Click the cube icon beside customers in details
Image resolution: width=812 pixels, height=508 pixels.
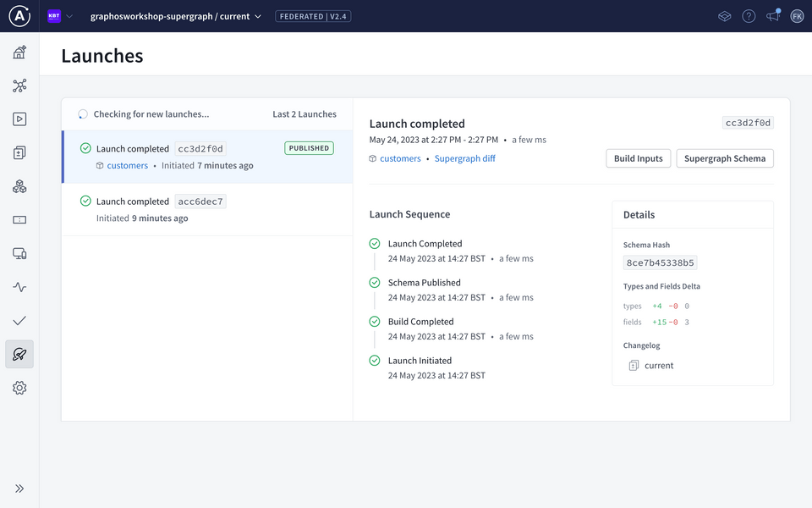[372, 158]
